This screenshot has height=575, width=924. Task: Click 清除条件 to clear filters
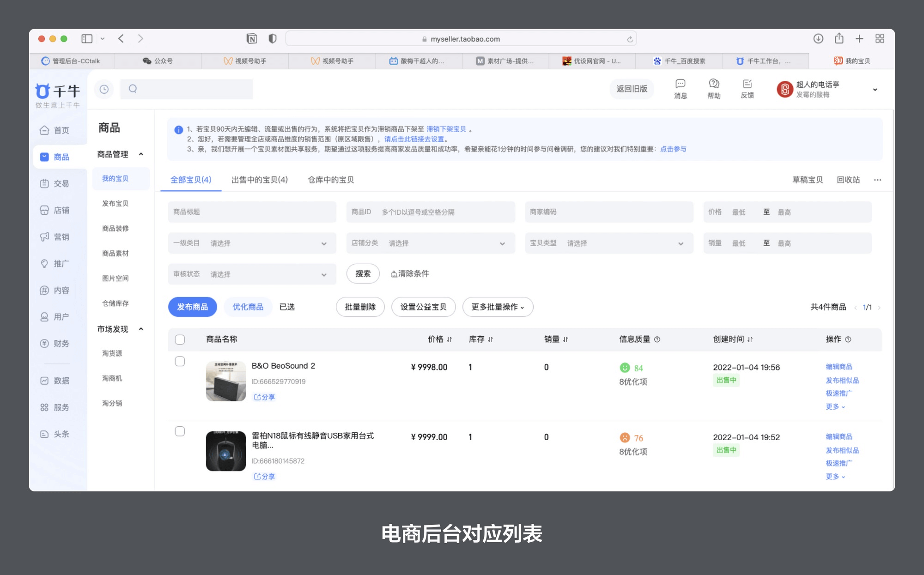click(410, 274)
